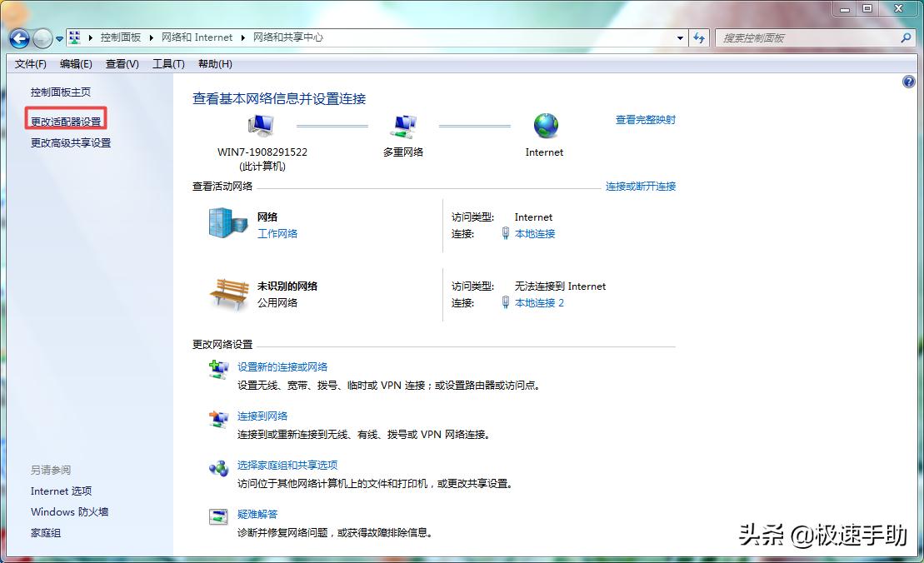This screenshot has width=924, height=563.
Task: Open the address bar history dropdown
Action: 678,37
